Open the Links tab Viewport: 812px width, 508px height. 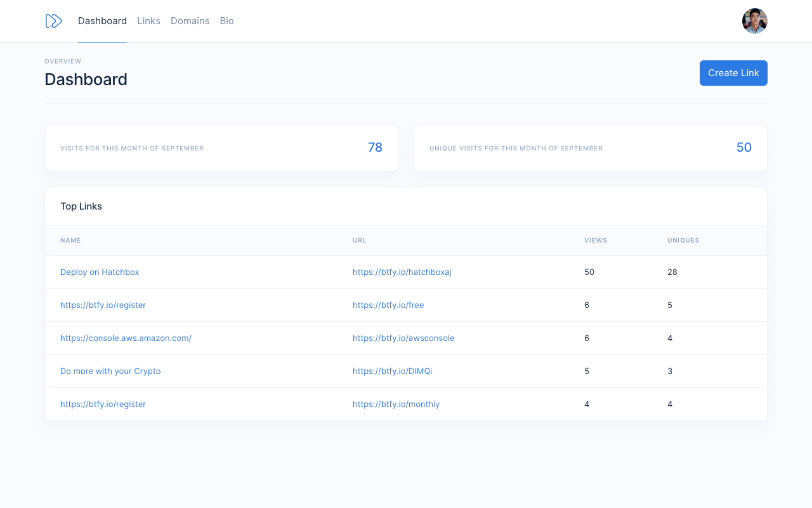point(148,21)
